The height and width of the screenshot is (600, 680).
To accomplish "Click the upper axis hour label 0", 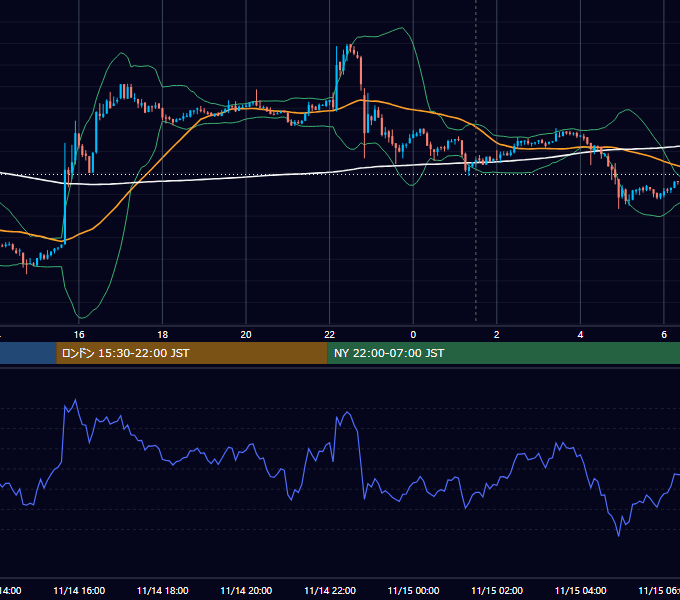I will (x=413, y=335).
